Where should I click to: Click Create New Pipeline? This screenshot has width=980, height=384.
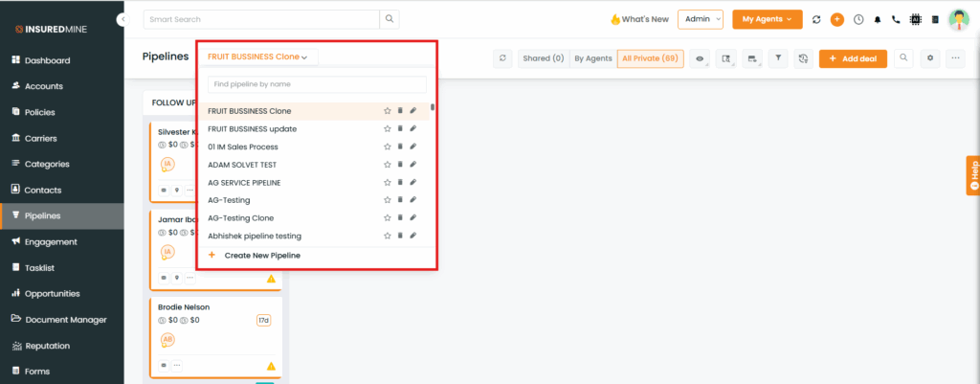(262, 255)
